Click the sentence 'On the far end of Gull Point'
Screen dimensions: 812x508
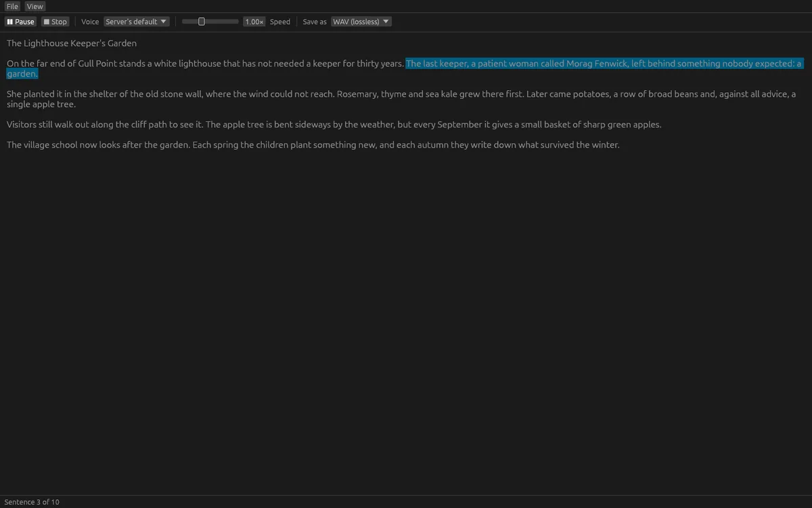tap(205, 64)
